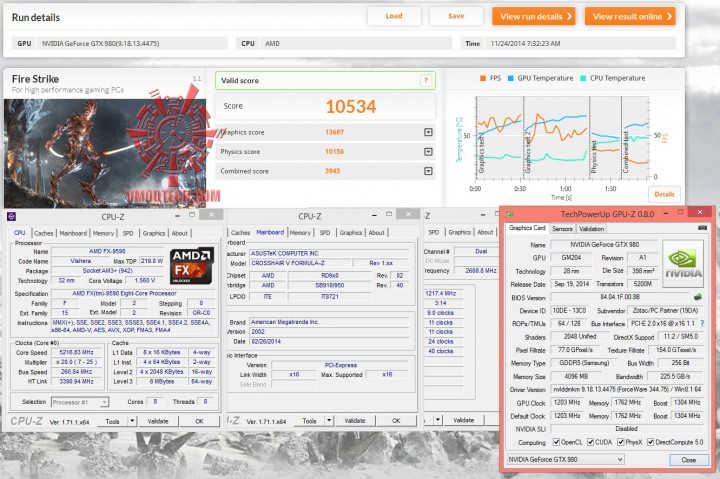Toggle the CUDA checkbox
Image resolution: width=720 pixels, height=479 pixels.
coord(590,442)
